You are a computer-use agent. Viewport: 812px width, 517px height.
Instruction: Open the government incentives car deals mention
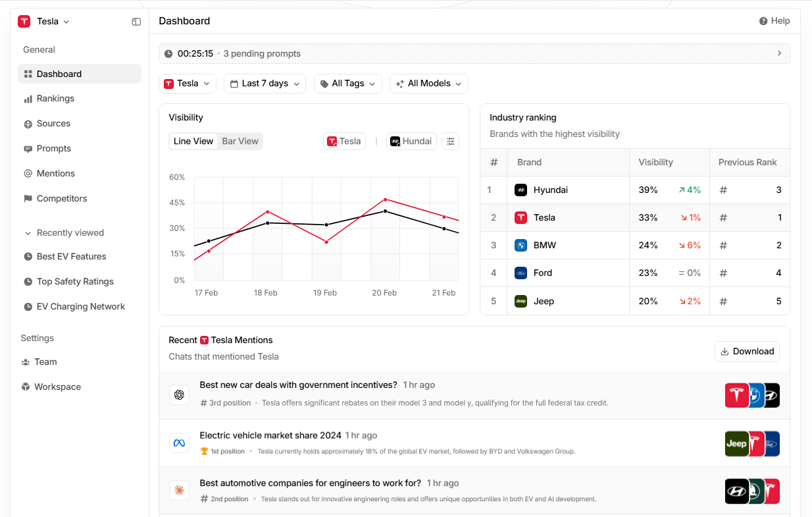pos(474,395)
